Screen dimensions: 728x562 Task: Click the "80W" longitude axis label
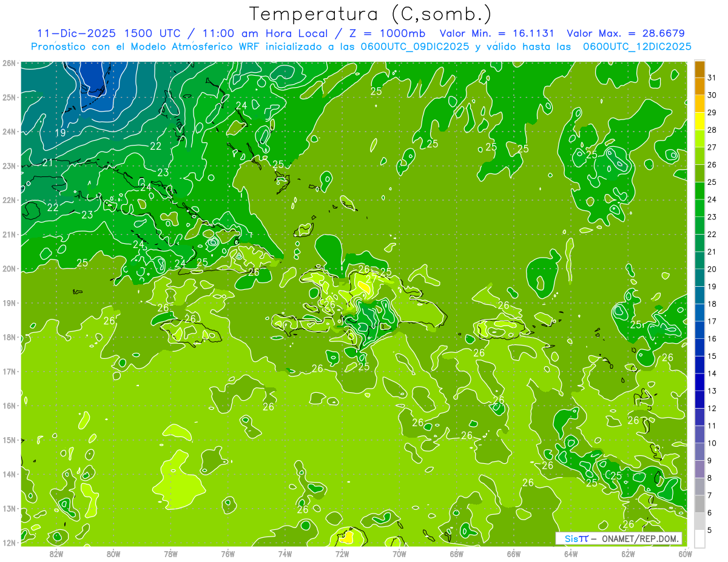click(x=113, y=553)
